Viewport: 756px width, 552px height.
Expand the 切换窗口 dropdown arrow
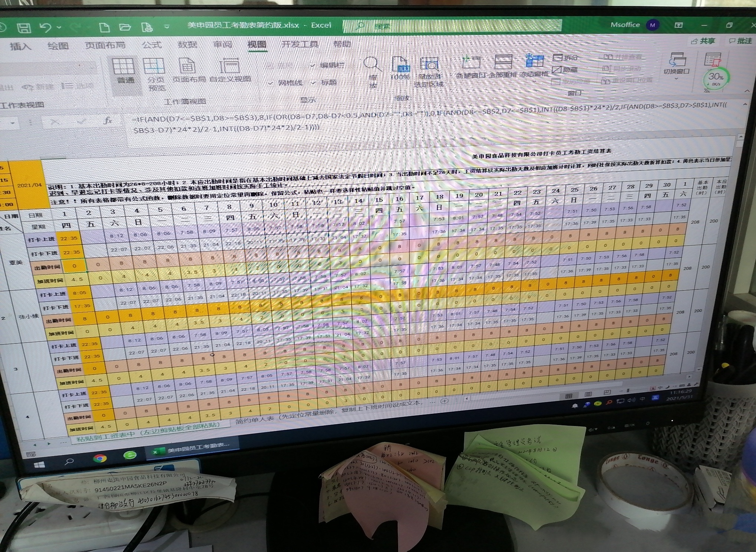tap(676, 79)
